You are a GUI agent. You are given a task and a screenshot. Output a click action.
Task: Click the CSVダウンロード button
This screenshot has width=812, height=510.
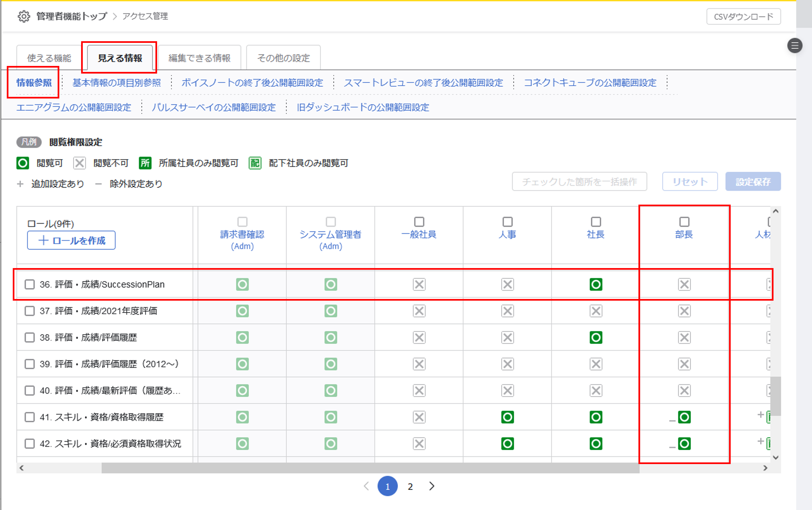pyautogui.click(x=743, y=16)
